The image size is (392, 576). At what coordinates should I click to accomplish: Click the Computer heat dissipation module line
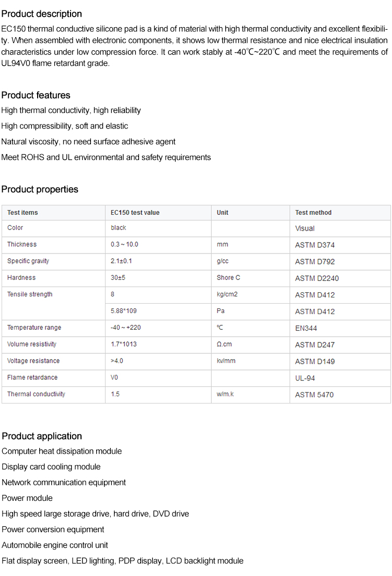(x=62, y=451)
